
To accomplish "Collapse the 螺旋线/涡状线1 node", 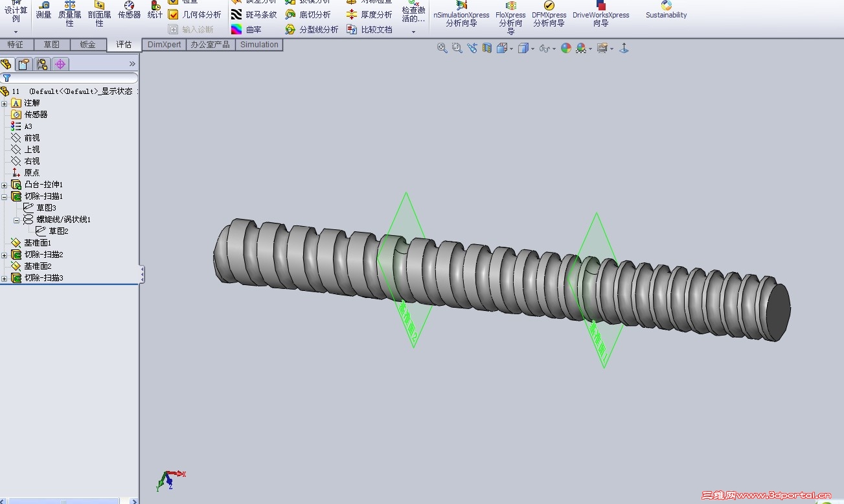I will 17,220.
